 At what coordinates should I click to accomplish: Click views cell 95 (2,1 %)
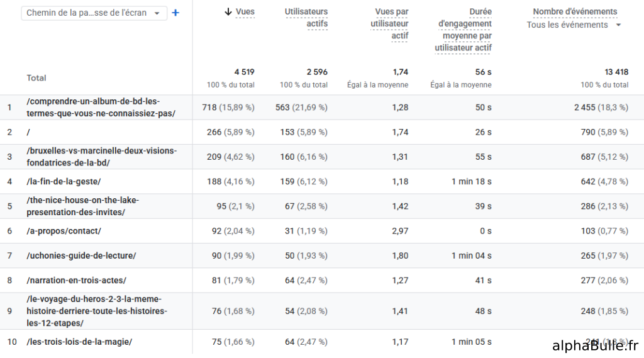pos(235,206)
